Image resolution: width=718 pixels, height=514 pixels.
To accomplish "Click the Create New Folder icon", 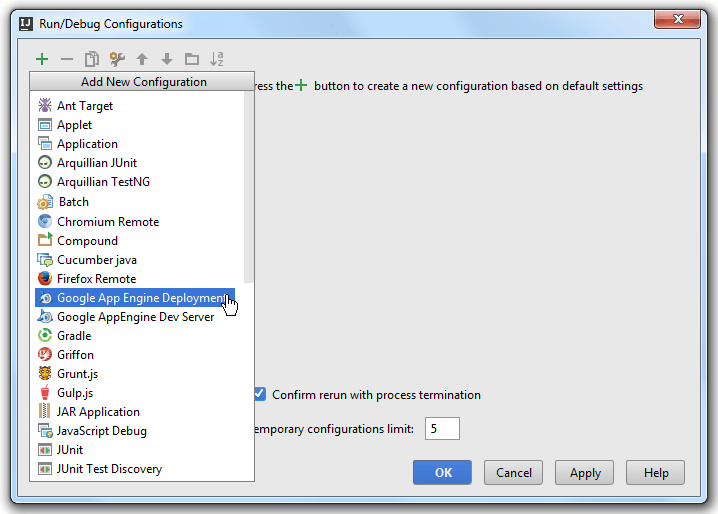I will click(192, 60).
